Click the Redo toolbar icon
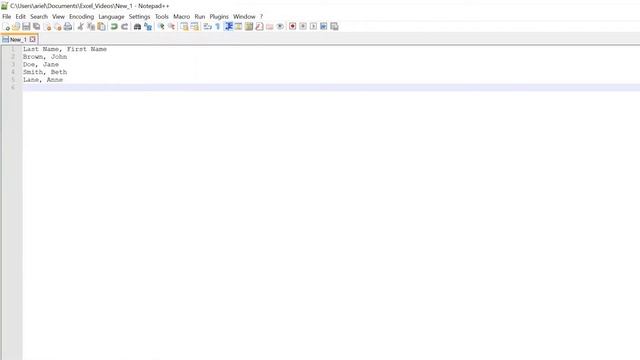 [124, 27]
